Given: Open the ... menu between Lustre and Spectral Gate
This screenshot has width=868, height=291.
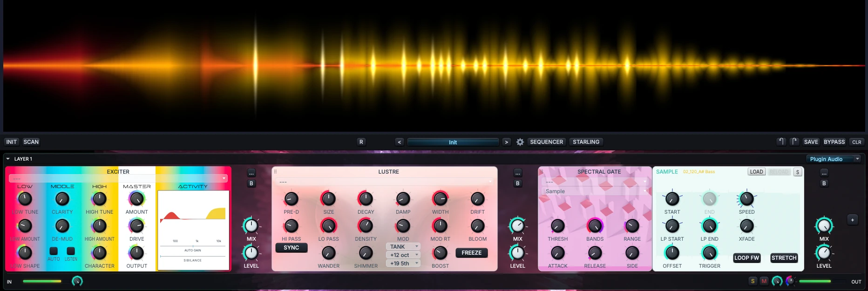Looking at the screenshot, I should click(x=517, y=173).
